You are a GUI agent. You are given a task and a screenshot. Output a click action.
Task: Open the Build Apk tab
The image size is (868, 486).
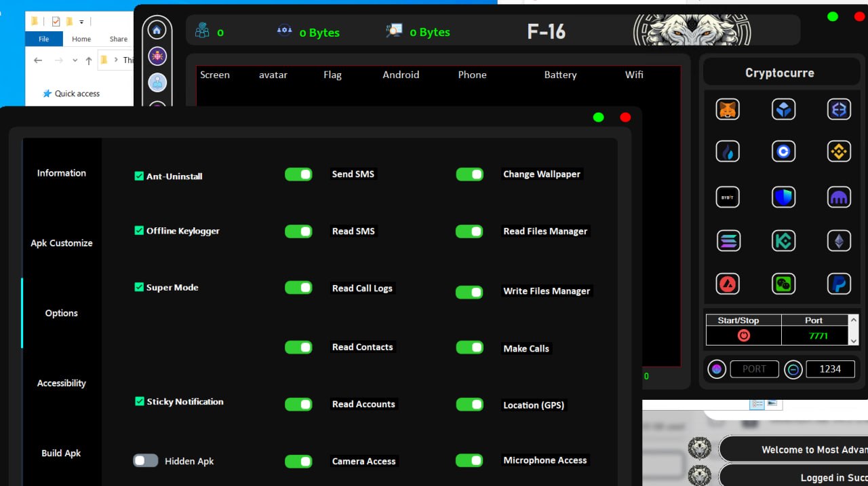[x=62, y=453]
